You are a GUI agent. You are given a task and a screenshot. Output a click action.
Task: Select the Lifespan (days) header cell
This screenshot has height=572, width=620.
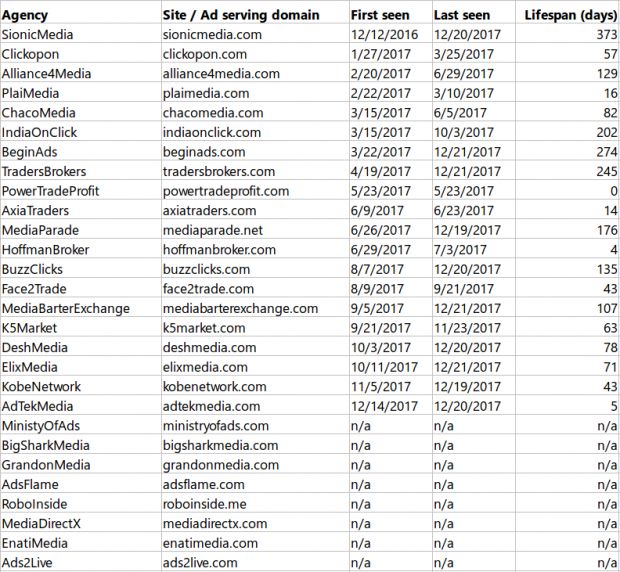point(567,15)
